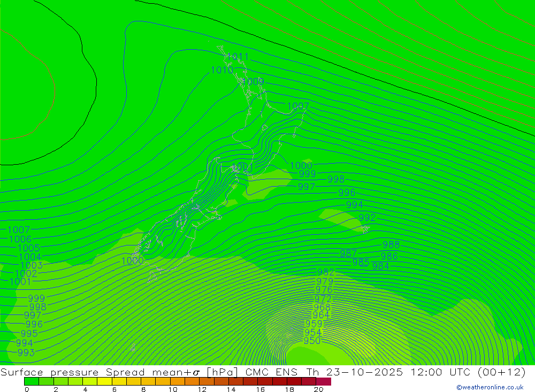535x392 pixels.
Task: Click the 1009 pressure label
Action: [x=253, y=81]
